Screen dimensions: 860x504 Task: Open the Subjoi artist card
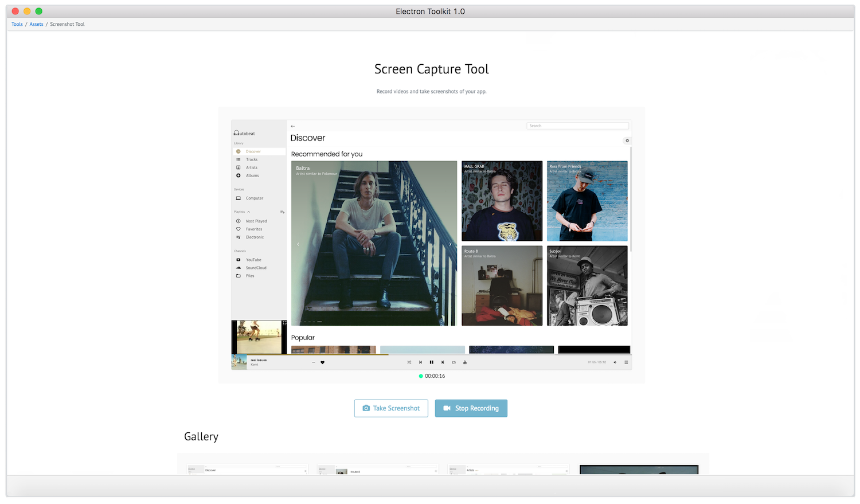point(587,286)
